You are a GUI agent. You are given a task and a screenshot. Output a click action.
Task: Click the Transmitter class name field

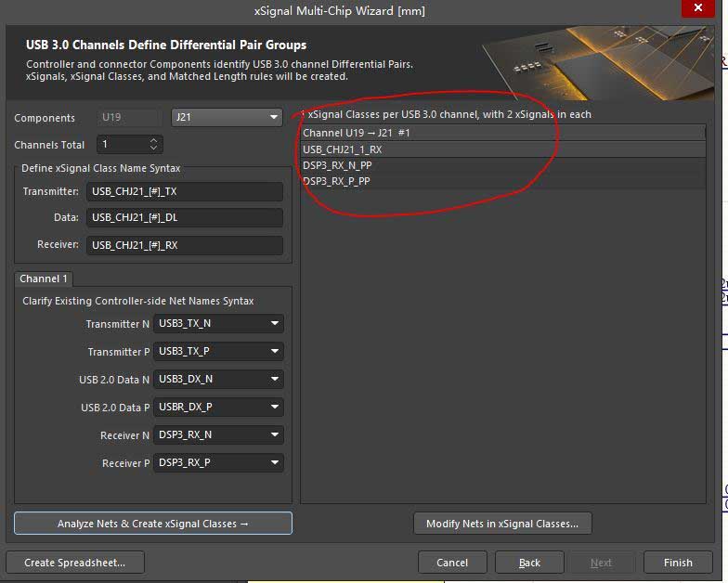point(184,192)
